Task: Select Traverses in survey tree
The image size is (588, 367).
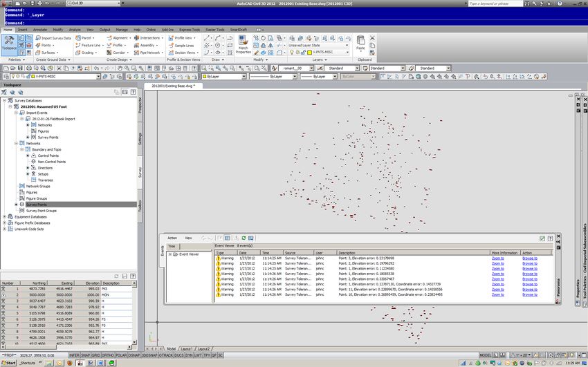Action: [x=46, y=180]
